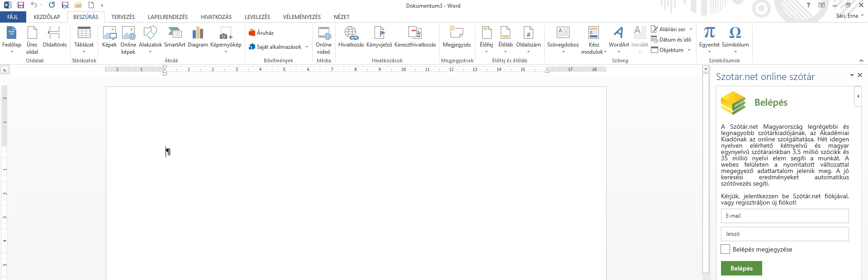Expand the Saját alkalmazások dropdown
The height and width of the screenshot is (280, 868).
[x=307, y=47]
